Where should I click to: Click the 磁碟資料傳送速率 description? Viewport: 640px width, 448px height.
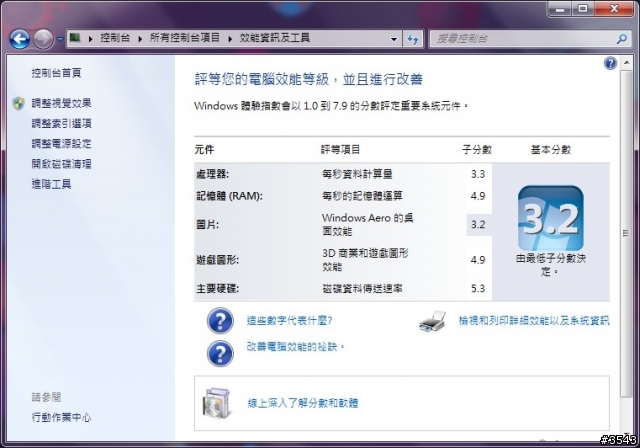pos(362,288)
